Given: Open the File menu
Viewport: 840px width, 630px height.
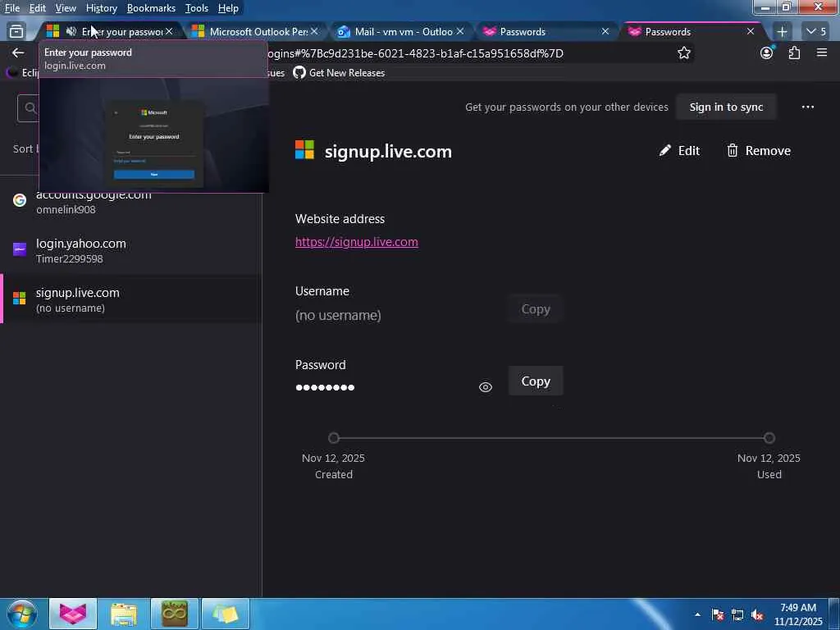Looking at the screenshot, I should [x=12, y=8].
